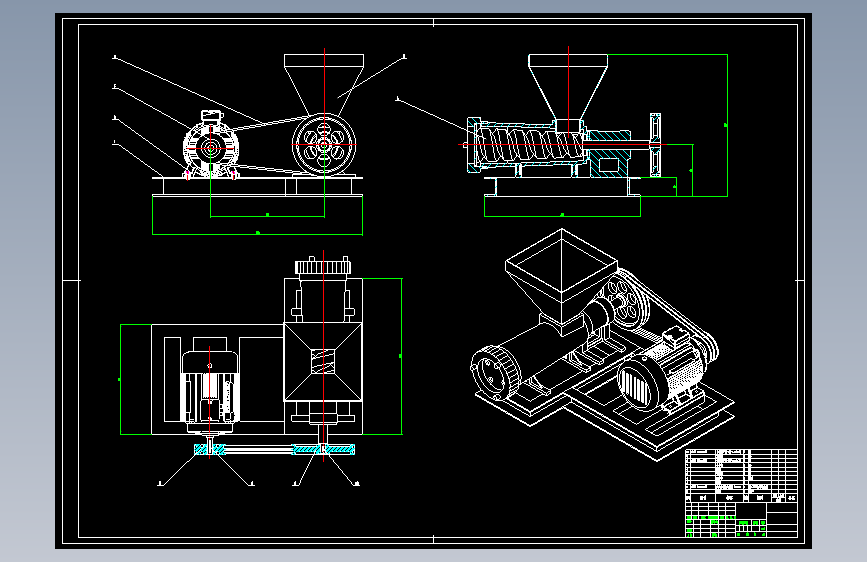This screenshot has height=562, width=867.
Task: Pick the cyan hatched bearing housing in the sectional view
Action: [x=609, y=154]
